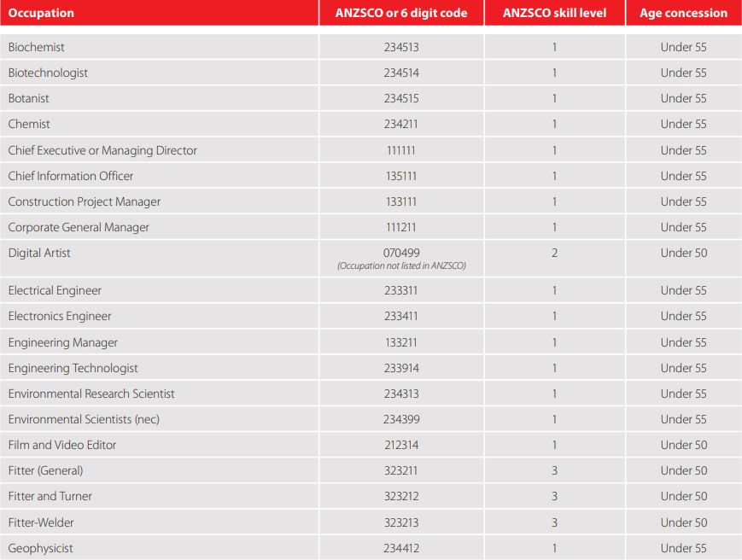Screen dimensions: 742x560
Task: Click skill level 3 for Fitter and Turner
Action: click(555, 496)
